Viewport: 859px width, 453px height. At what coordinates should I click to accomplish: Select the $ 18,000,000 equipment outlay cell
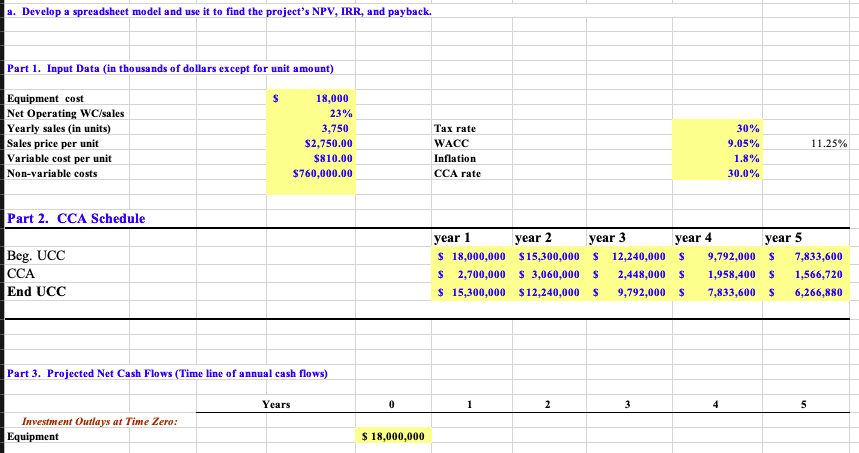393,436
